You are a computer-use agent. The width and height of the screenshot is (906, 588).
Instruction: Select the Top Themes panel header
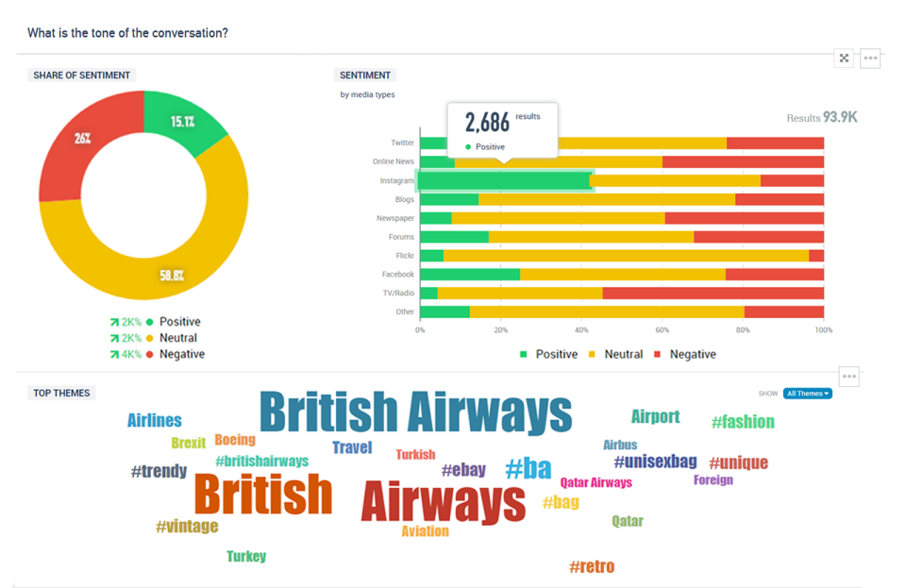60,393
